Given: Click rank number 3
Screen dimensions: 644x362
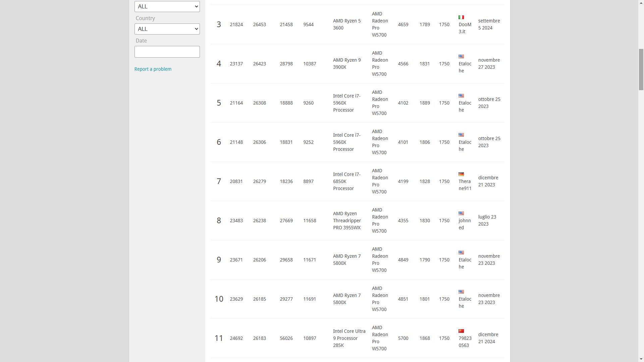Looking at the screenshot, I should tap(219, 24).
